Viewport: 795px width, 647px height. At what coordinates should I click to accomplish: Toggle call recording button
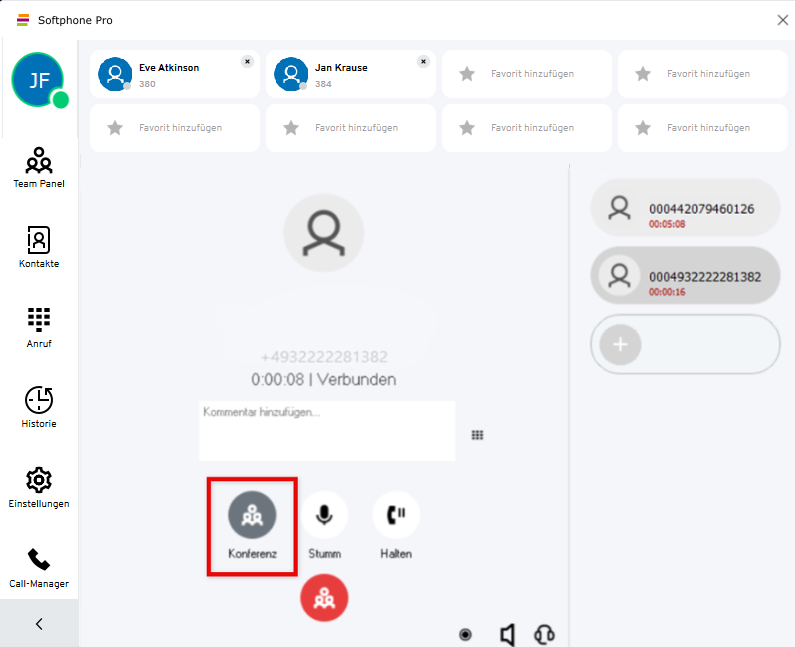(465, 635)
